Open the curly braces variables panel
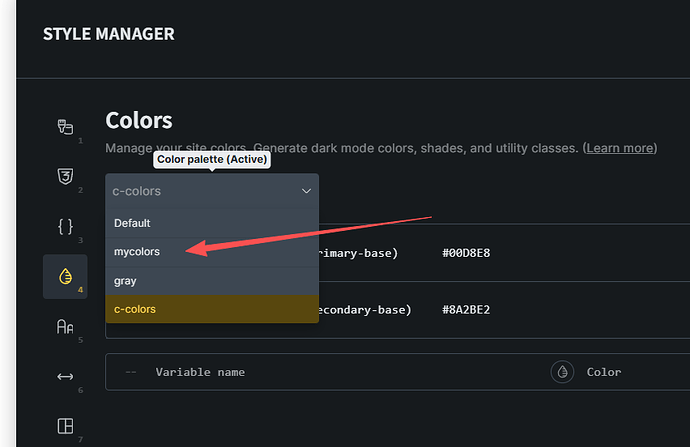Viewport: 690px width, 447px height. pyautogui.click(x=64, y=226)
